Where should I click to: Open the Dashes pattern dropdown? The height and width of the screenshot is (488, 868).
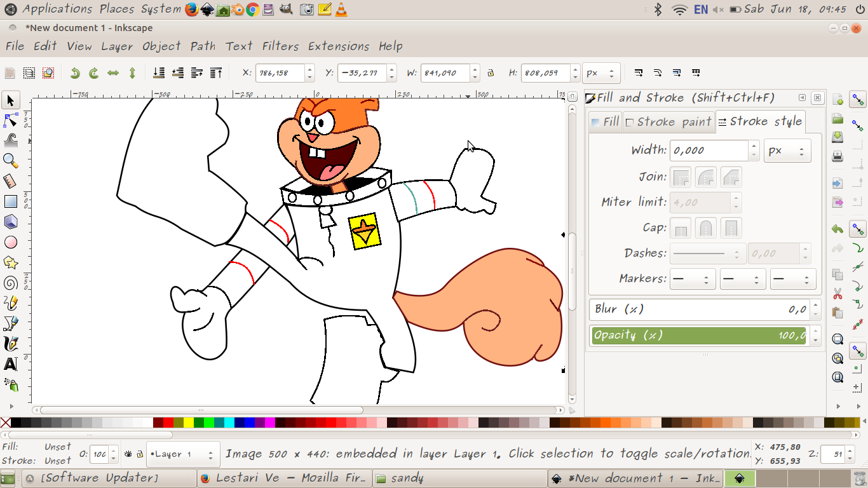pos(707,254)
